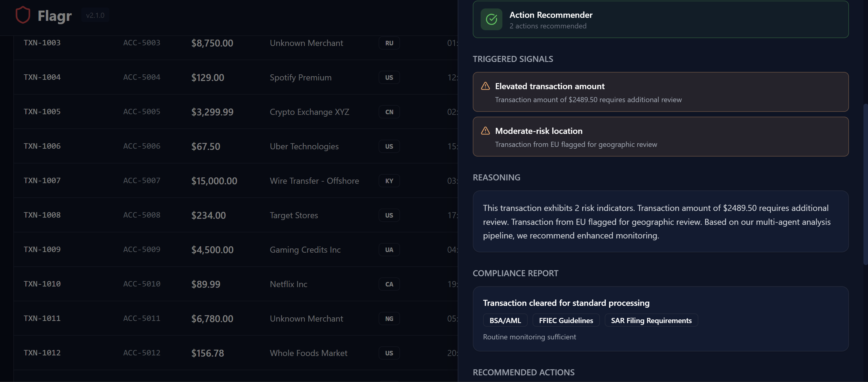Click the KY country badge
This screenshot has width=868, height=382.
pos(389,181)
